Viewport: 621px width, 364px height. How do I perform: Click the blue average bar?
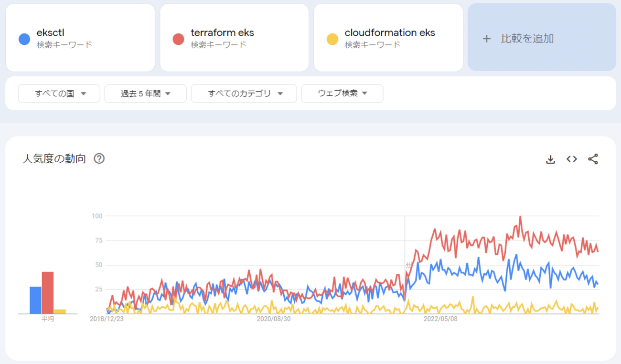pos(36,300)
